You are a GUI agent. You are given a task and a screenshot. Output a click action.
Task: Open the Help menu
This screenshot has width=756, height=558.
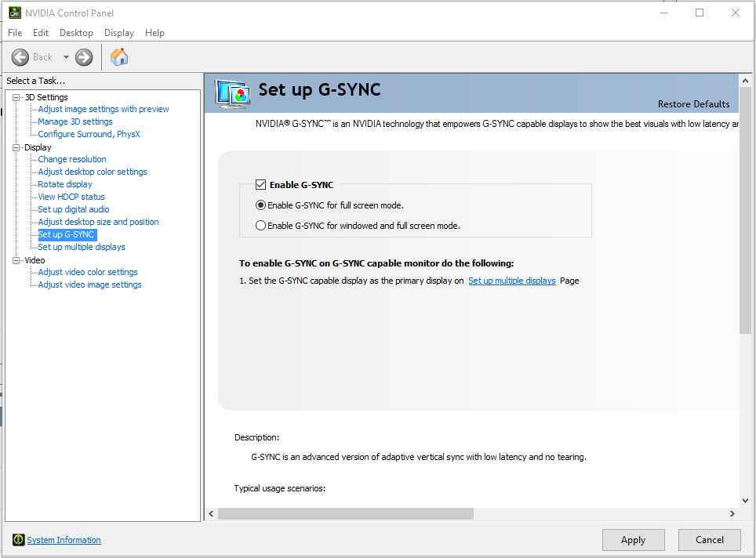[154, 33]
